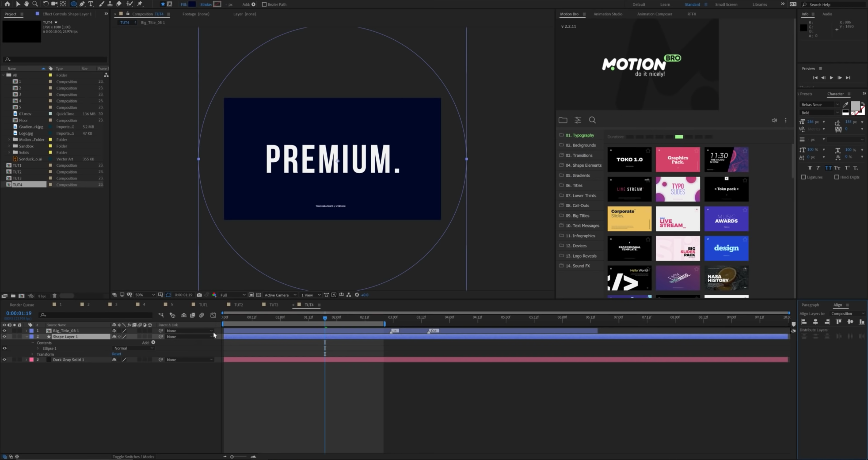Drag the timeline playhead marker
The image size is (868, 460).
(325, 318)
